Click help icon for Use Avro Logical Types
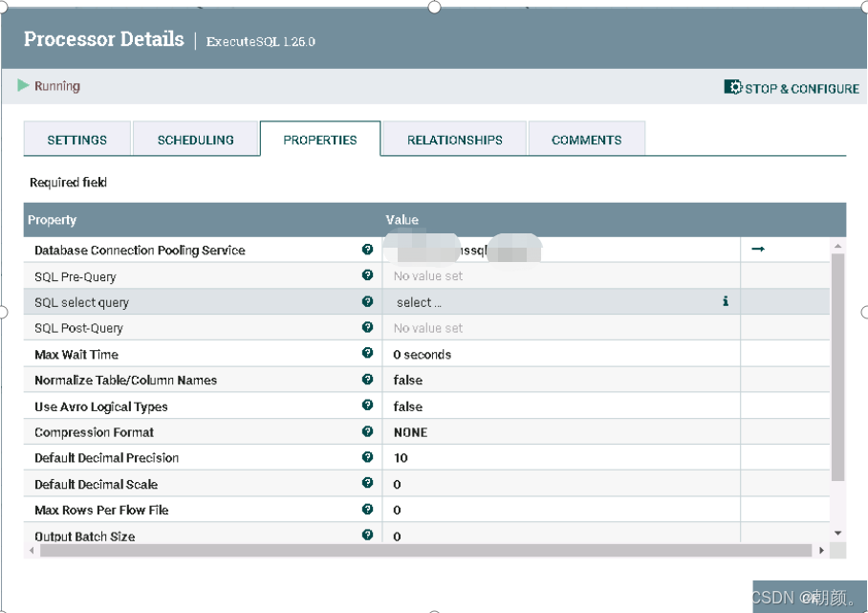Screen dimensions: 868x613 (x=367, y=405)
